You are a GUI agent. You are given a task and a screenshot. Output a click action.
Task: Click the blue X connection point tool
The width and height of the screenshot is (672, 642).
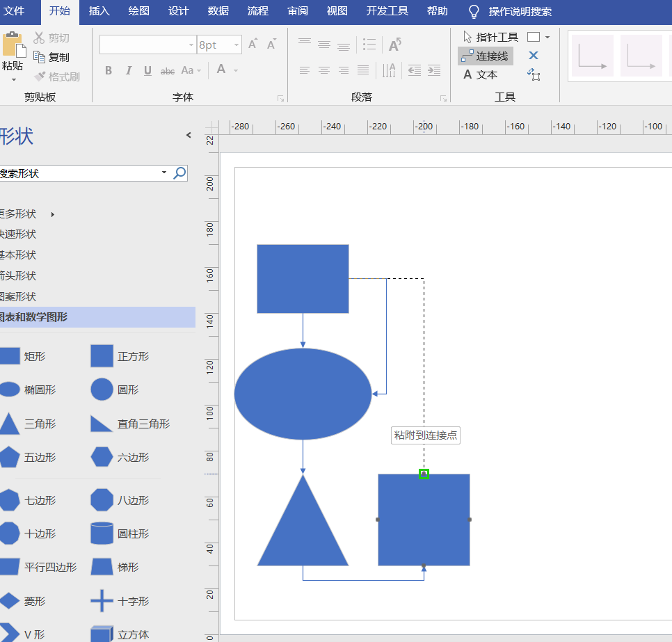coord(533,55)
